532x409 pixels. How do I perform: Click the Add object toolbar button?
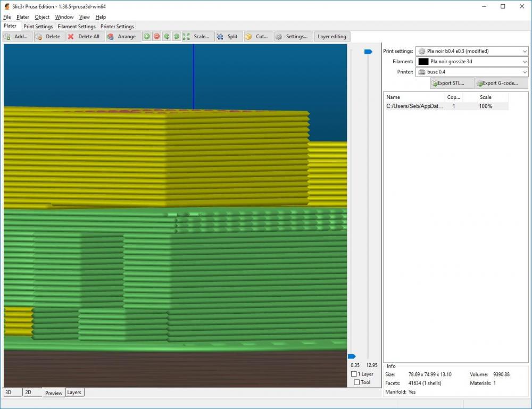(x=18, y=37)
